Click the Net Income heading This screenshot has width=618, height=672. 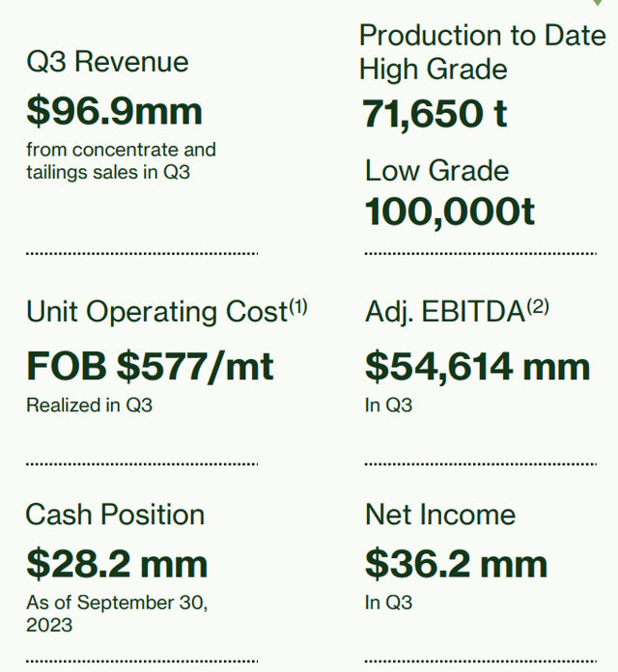[x=440, y=515]
